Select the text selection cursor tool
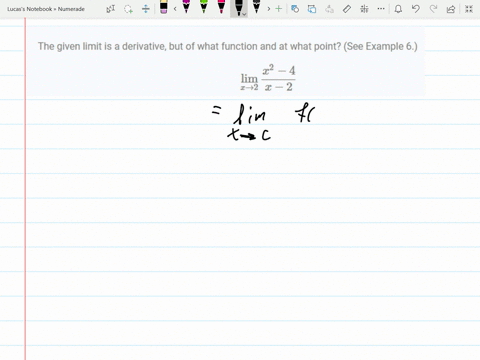The height and width of the screenshot is (360, 480). [111, 9]
